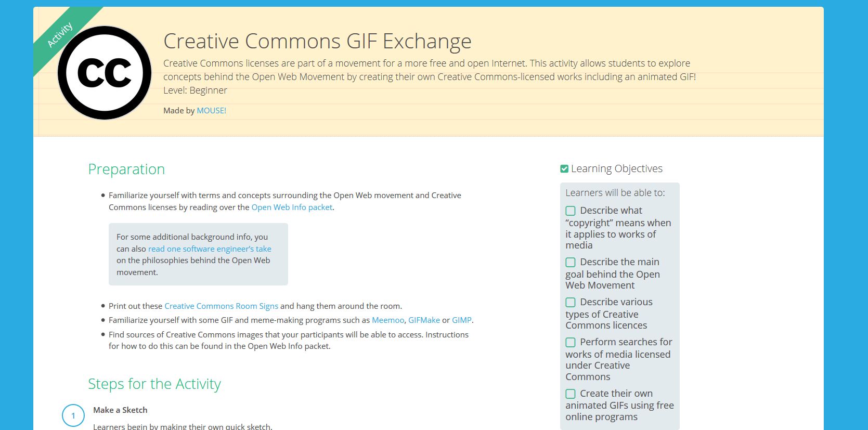Image resolution: width=868 pixels, height=430 pixels.
Task: Open the MOUSE! author link
Action: [x=211, y=110]
